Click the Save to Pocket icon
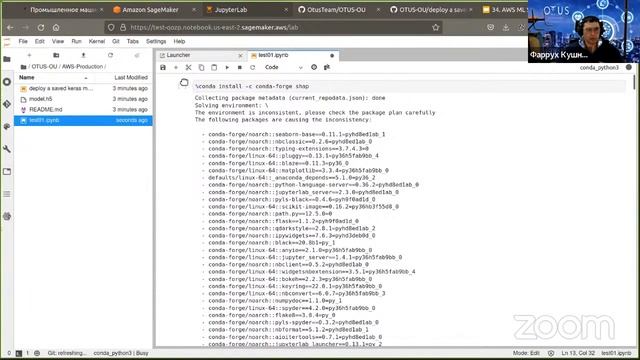 tap(491, 28)
